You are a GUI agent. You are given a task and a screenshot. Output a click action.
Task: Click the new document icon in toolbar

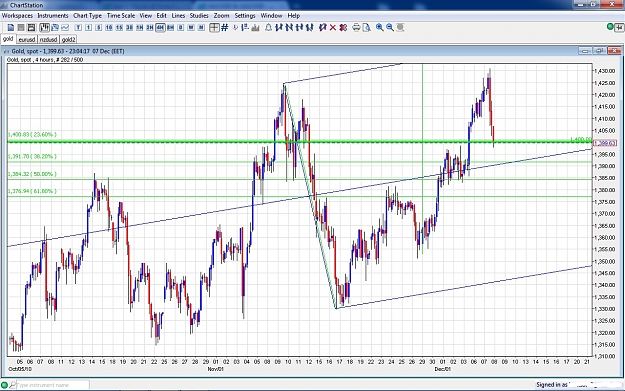(x=11, y=28)
